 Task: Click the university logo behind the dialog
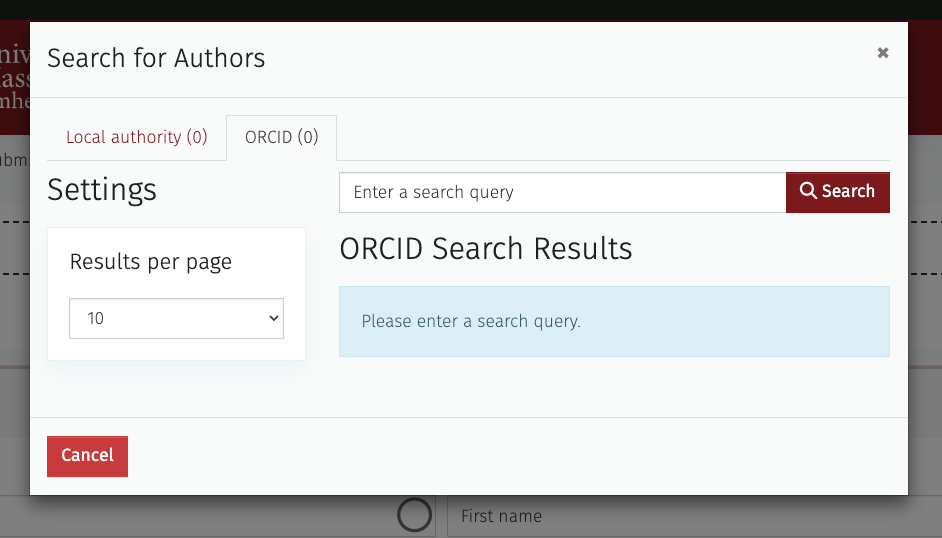point(14,78)
